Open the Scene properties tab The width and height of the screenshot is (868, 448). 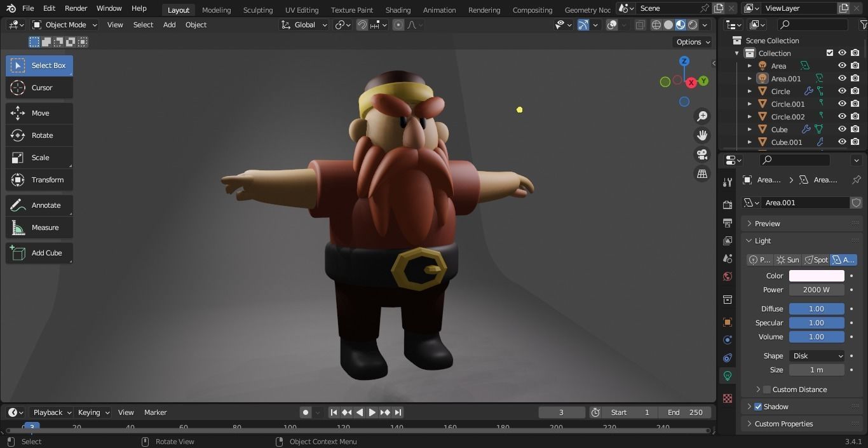point(728,259)
